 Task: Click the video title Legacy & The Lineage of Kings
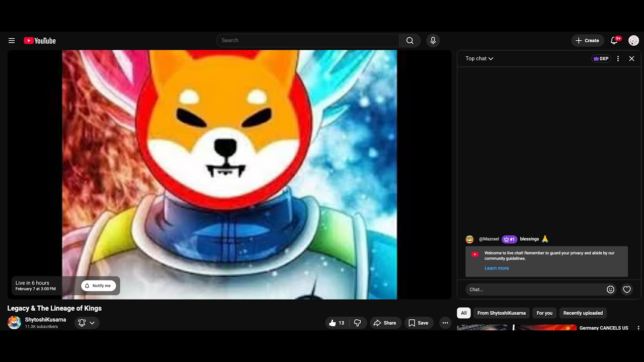[x=54, y=308]
